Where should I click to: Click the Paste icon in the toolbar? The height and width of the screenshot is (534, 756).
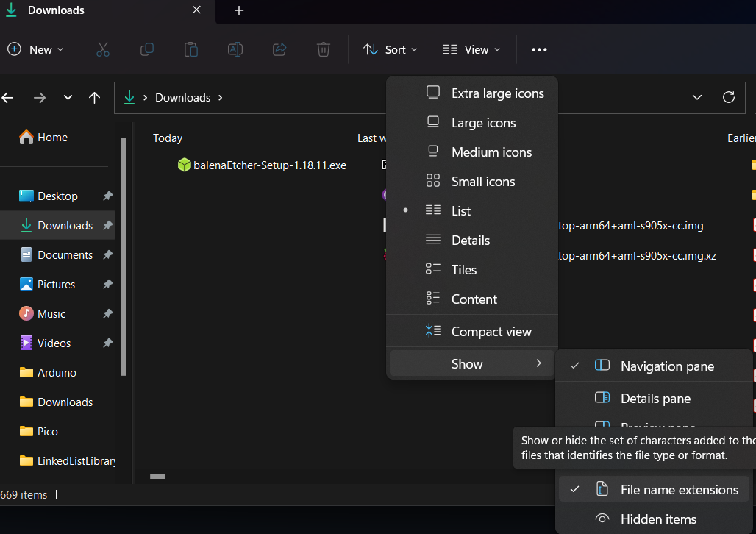pyautogui.click(x=190, y=49)
